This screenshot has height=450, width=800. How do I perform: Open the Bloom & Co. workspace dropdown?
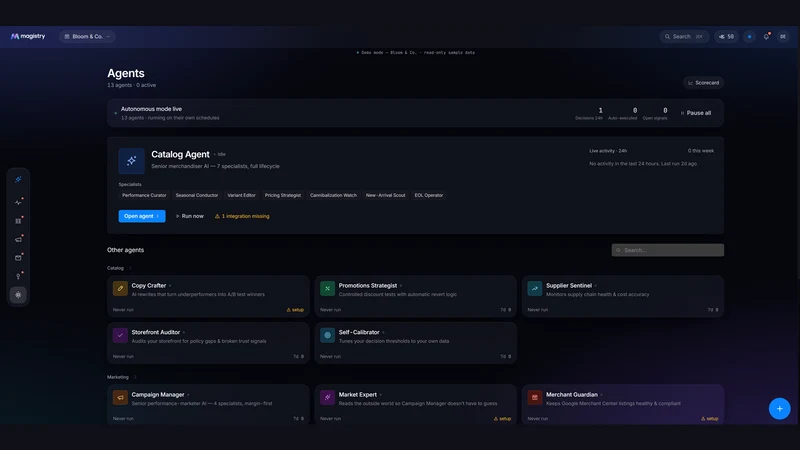(87, 37)
